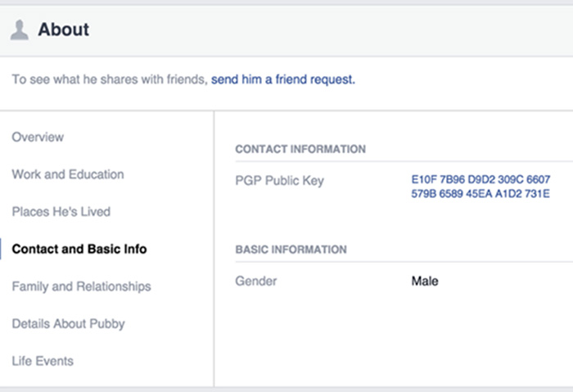Click the PGP fingerprint line starting 579B
573x392 pixels.
[481, 193]
